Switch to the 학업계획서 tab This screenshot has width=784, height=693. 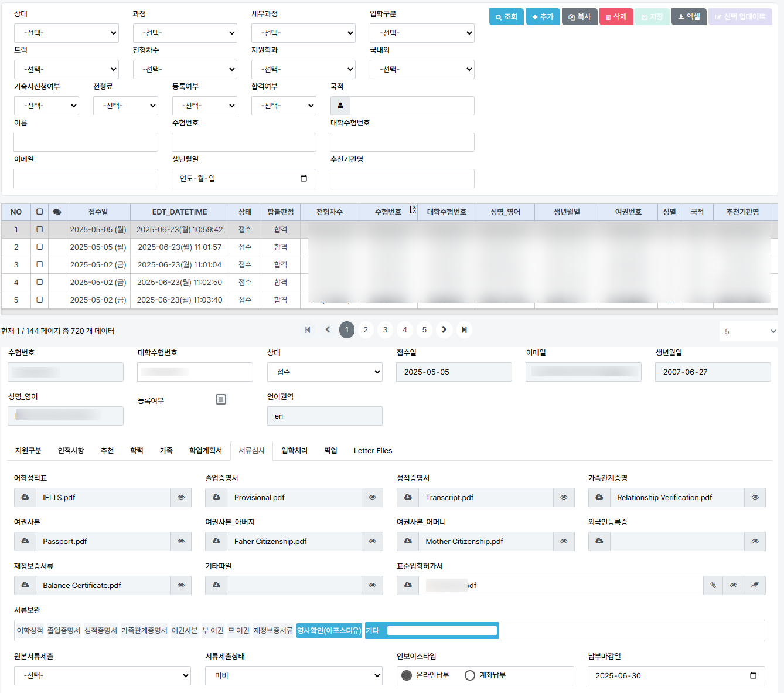(206, 450)
